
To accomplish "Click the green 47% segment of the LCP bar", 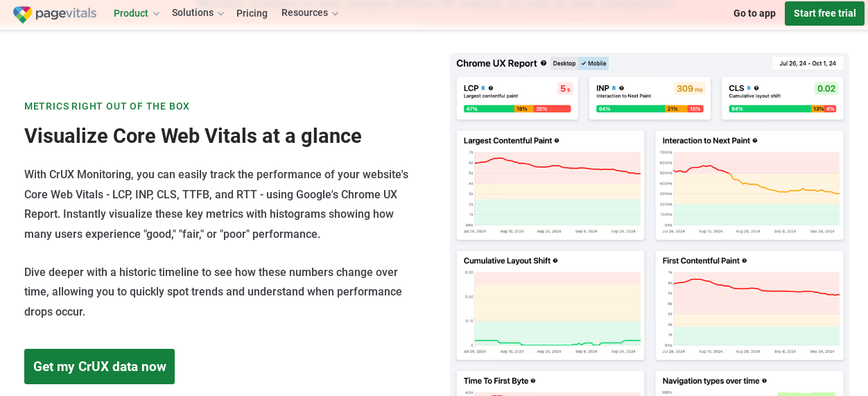I will click(x=489, y=109).
